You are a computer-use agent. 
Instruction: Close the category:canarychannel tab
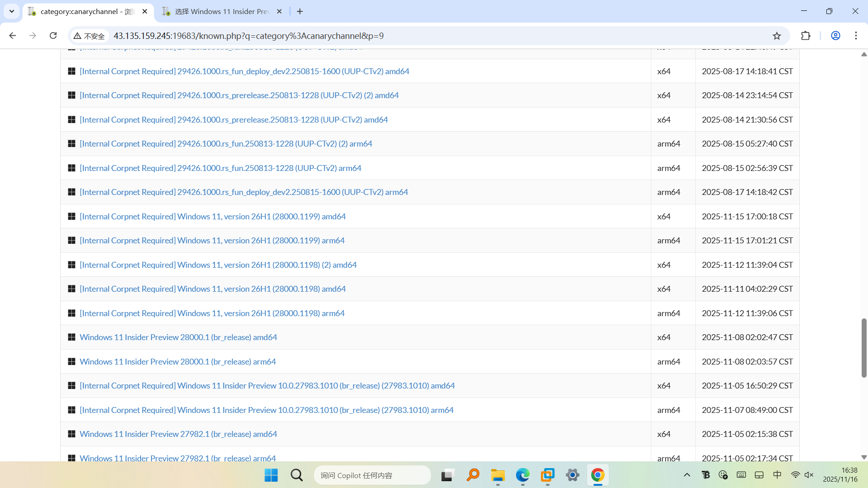tap(145, 11)
